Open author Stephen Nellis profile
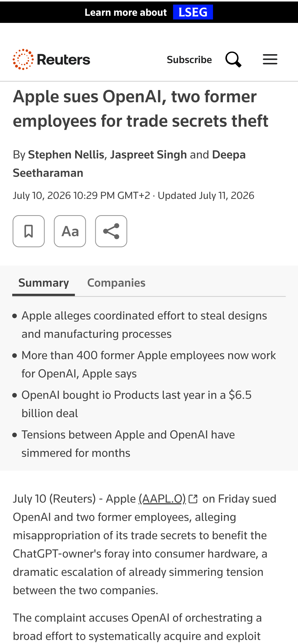Image resolution: width=298 pixels, height=644 pixels. 66,155
